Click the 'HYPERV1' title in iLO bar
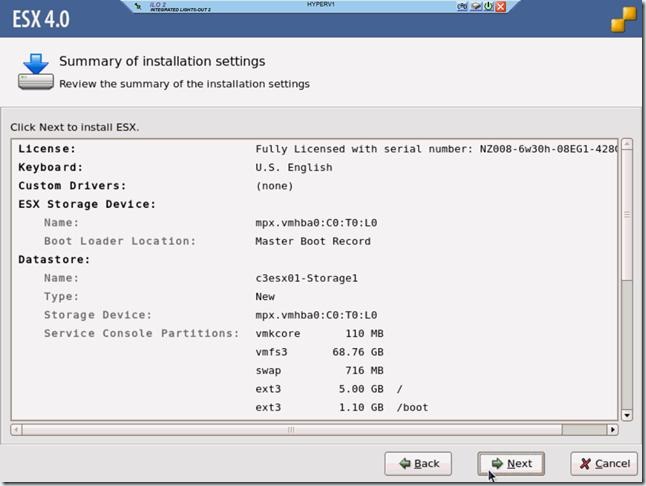Screen dimensions: 646x486 coord(321,4)
